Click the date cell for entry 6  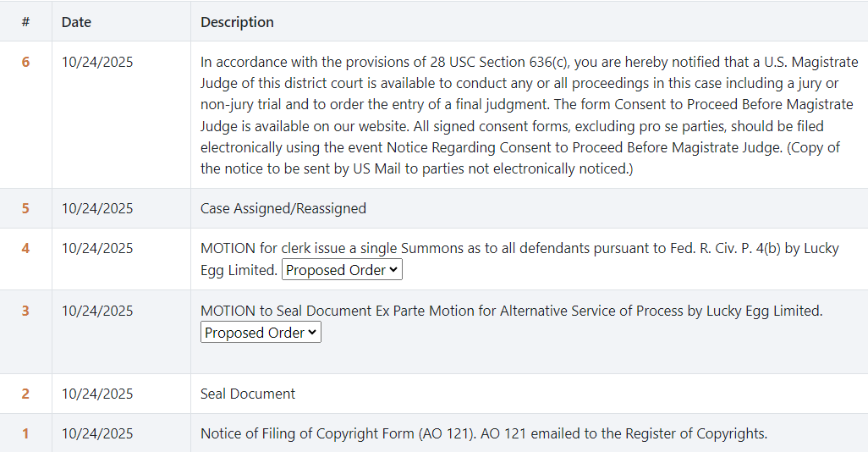click(x=97, y=62)
